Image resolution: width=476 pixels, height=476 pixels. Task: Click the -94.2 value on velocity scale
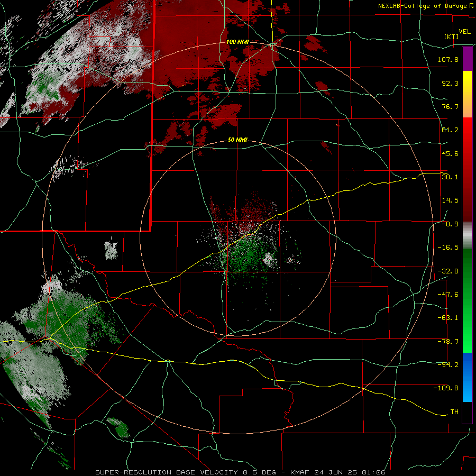(448, 365)
